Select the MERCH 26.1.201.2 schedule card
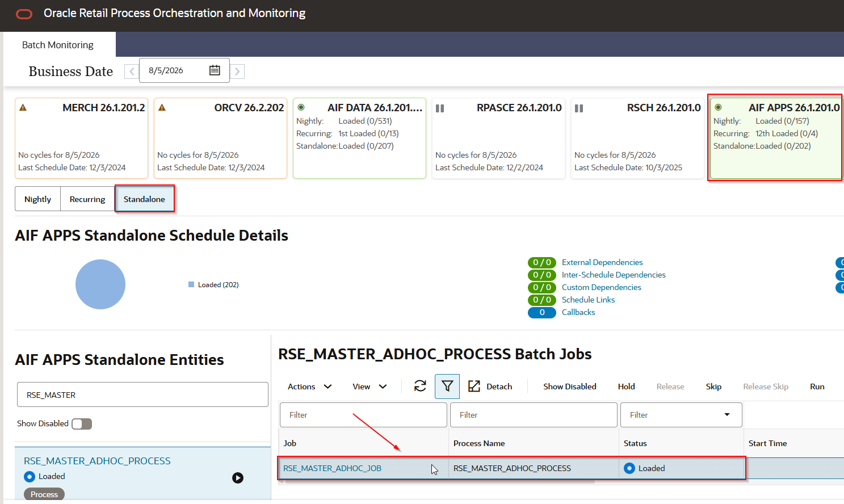Image resolution: width=844 pixels, height=504 pixels. [x=81, y=138]
